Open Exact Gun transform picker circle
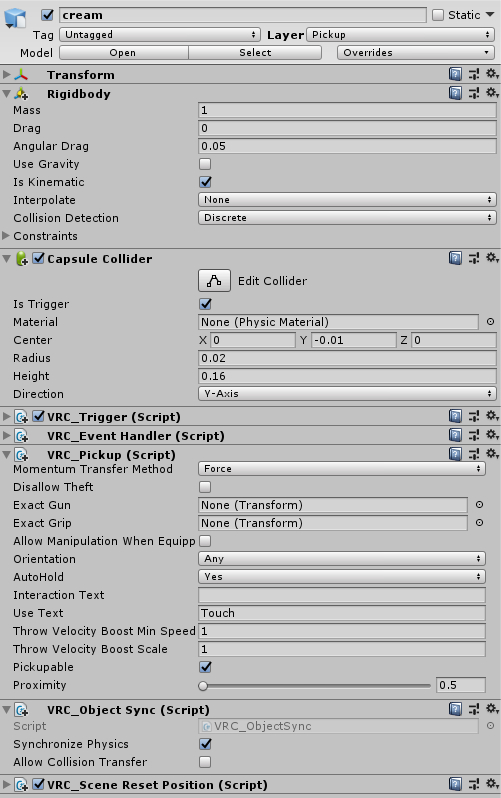501x798 pixels. tap(479, 505)
